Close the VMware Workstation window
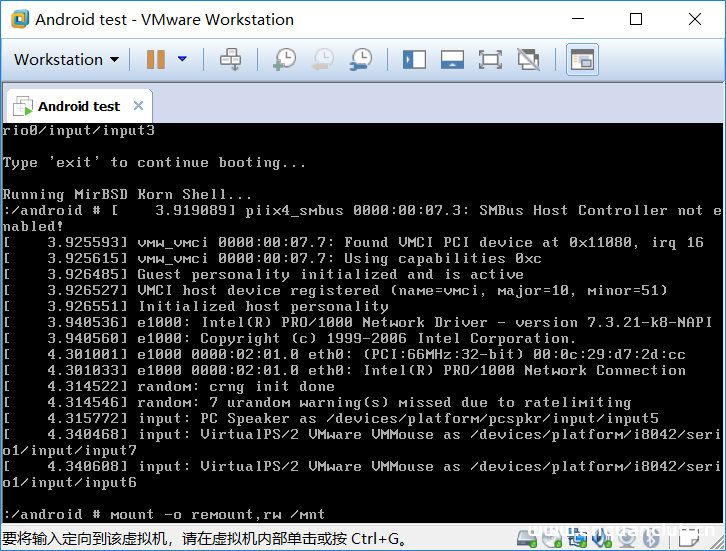Screen dimensions: 726x551 tap(695, 19)
